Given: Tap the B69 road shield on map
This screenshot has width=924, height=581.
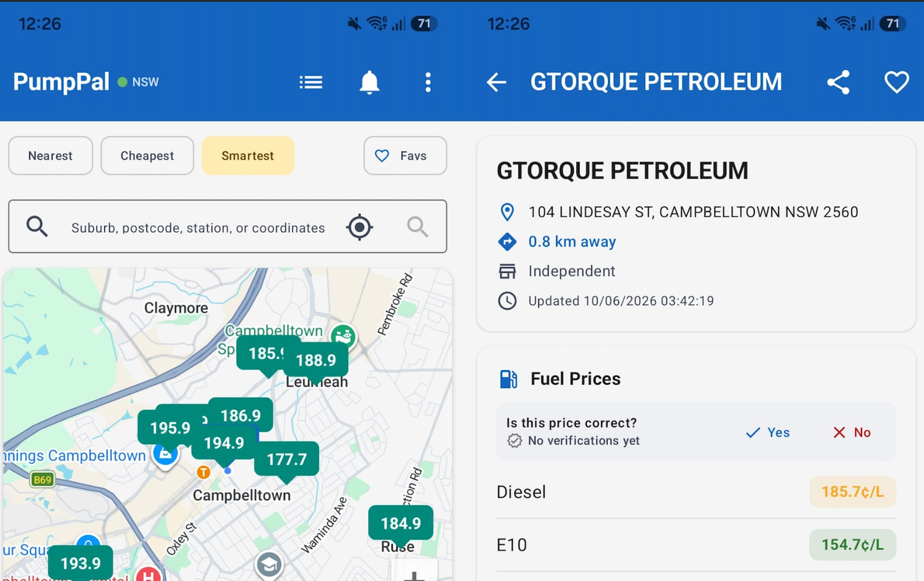Looking at the screenshot, I should tap(42, 479).
